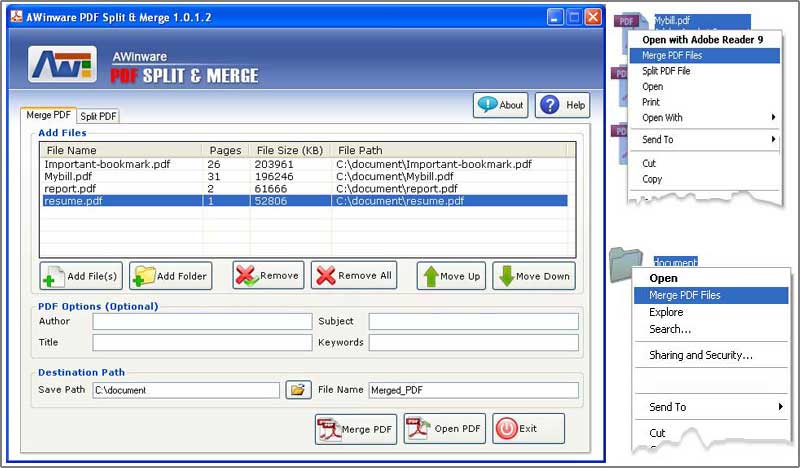Open the Help button
Image resolution: width=800 pixels, height=468 pixels.
coord(563,105)
